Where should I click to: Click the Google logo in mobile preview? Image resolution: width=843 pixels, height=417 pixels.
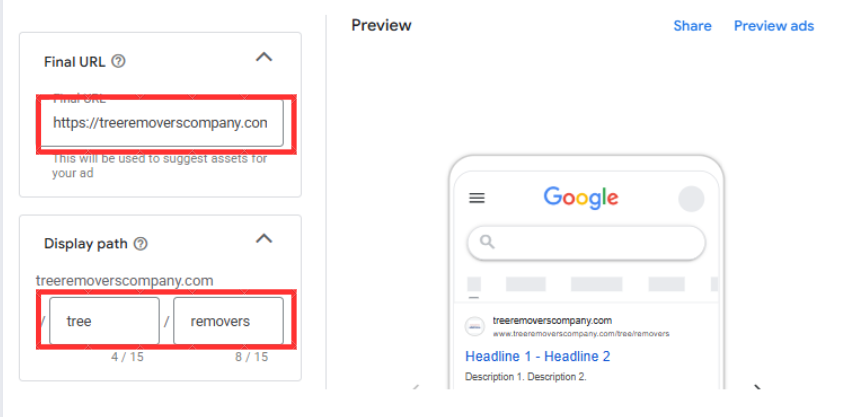pyautogui.click(x=581, y=198)
